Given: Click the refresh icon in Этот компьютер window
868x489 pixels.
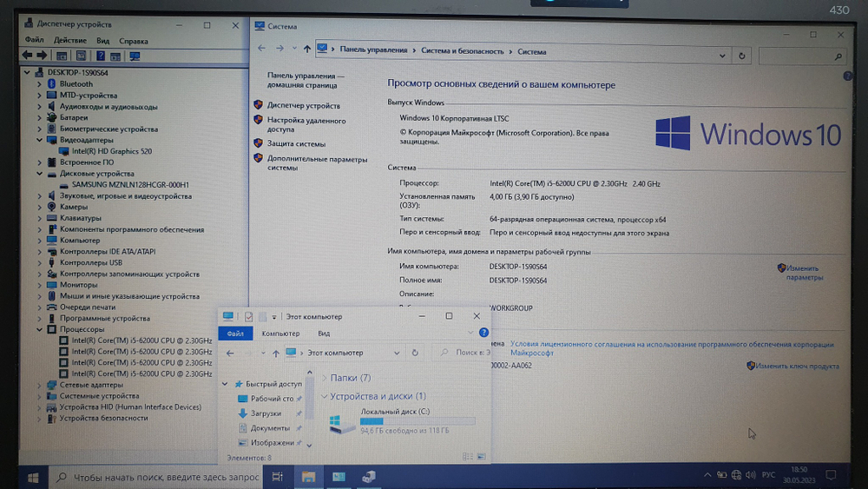Looking at the screenshot, I should (415, 353).
